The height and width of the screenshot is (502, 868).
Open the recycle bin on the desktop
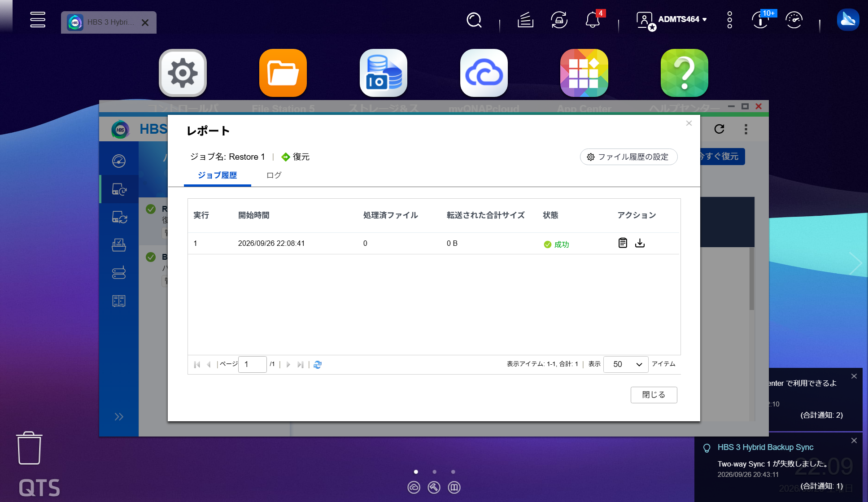coord(29,448)
